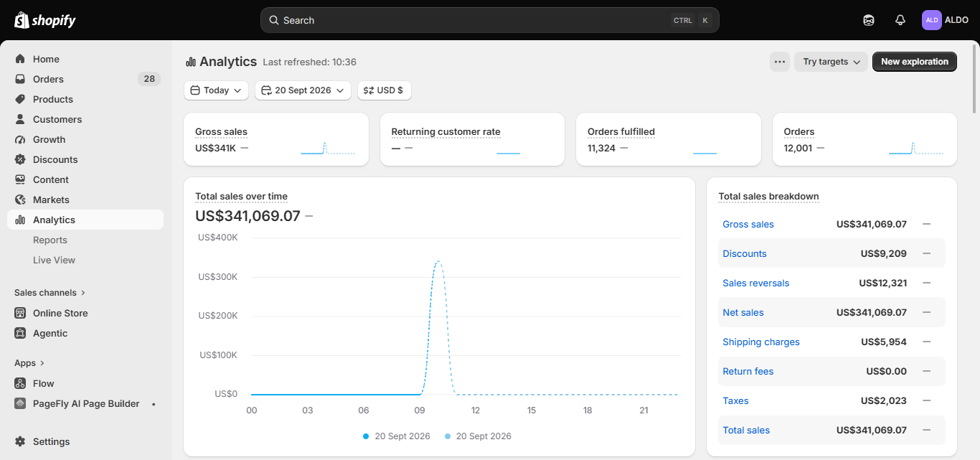Expand the Sales channels section
Viewport: 980px width, 460px height.
(x=50, y=293)
